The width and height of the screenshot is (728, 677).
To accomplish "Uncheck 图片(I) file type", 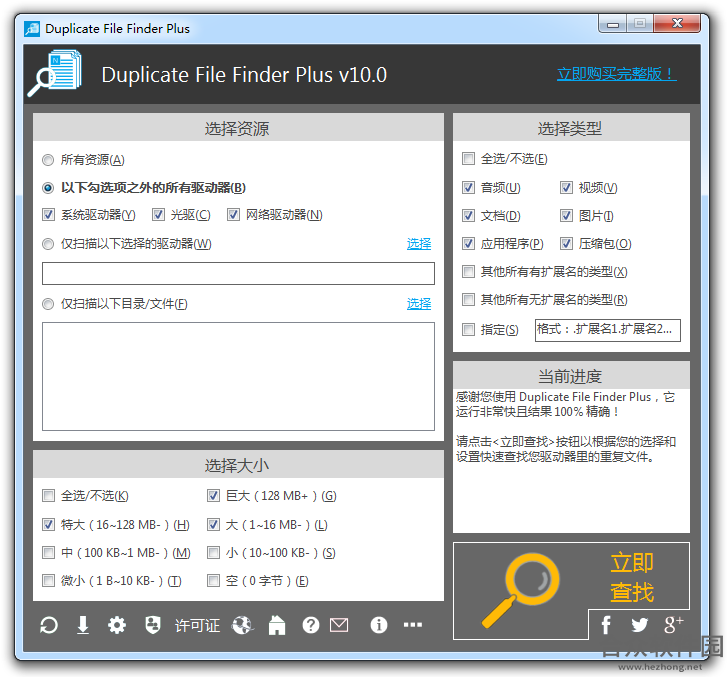I will pos(566,215).
